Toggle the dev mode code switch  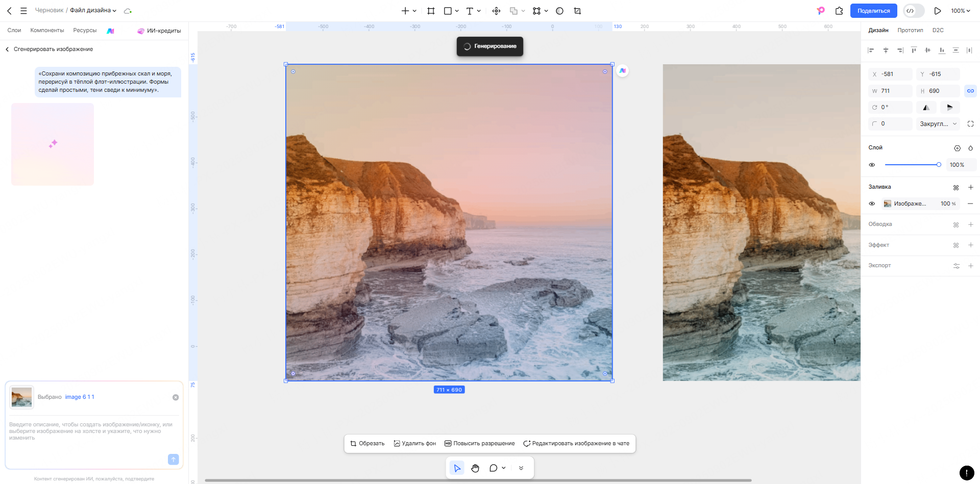click(x=913, y=11)
